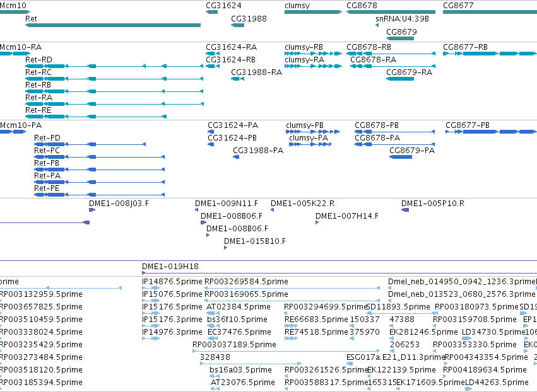The image size is (537, 392).
Task: Select transcript Mcm10-RA
Action: click(15, 54)
